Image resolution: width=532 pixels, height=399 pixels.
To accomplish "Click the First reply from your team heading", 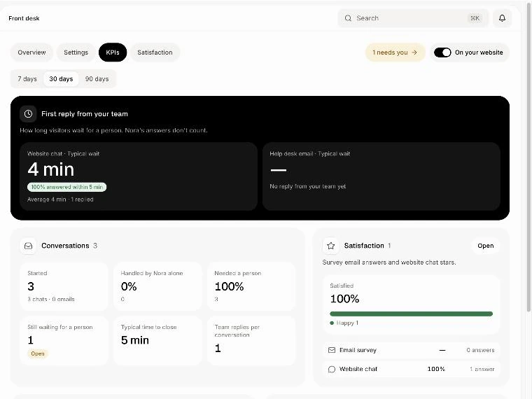I will point(85,114).
